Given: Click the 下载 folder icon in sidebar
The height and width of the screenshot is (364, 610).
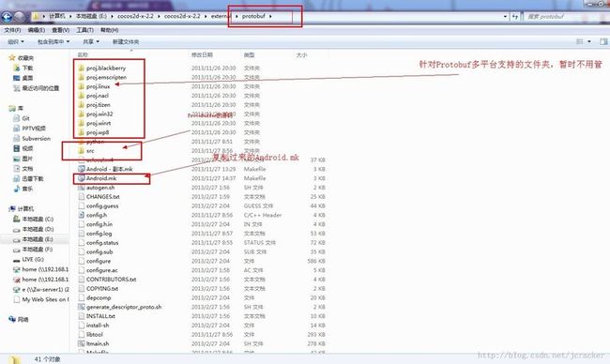Looking at the screenshot, I should point(17,68).
